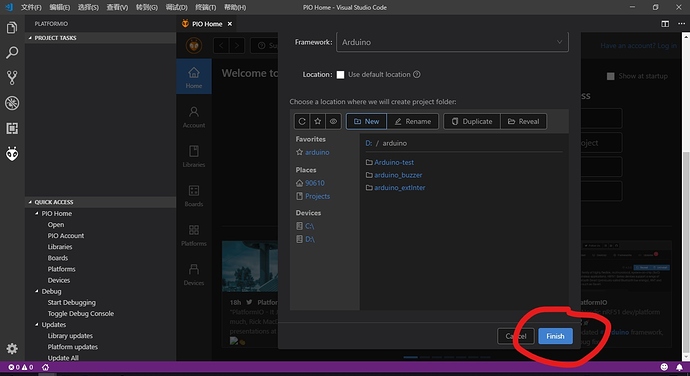Open the Devices section in the PIO sidebar
The image size is (690, 376).
point(194,274)
